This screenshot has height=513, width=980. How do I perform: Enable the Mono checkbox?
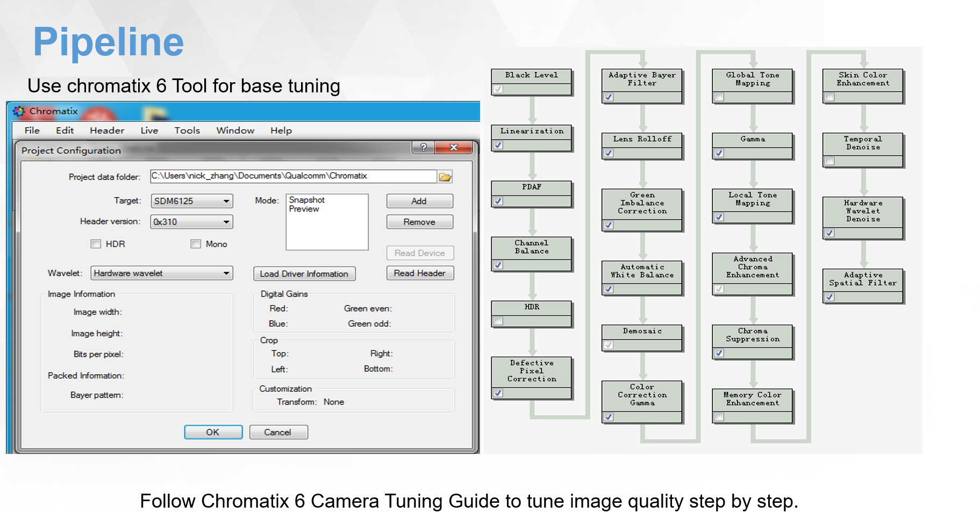[196, 244]
